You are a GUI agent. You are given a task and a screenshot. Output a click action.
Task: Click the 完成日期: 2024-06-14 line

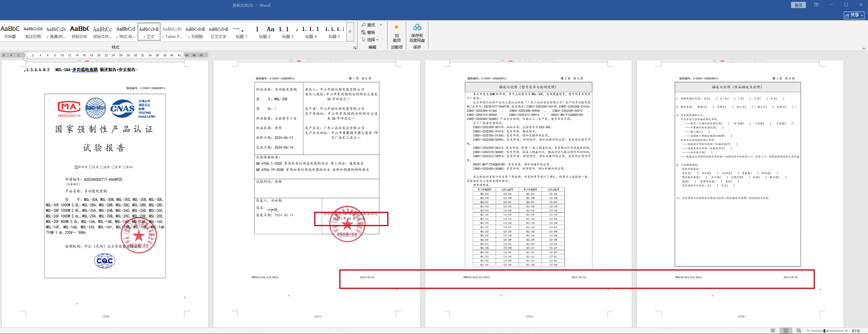[x=275, y=148]
